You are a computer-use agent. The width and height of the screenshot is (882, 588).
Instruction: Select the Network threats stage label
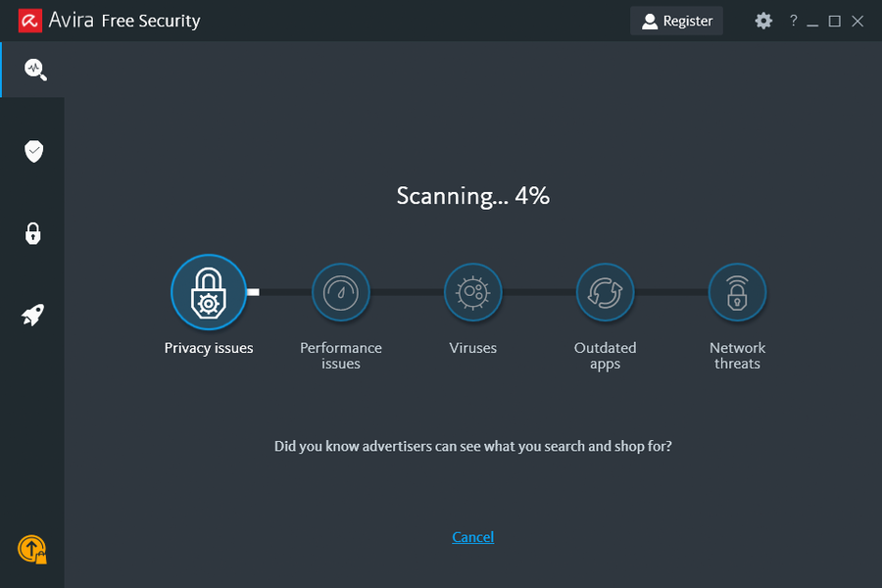737,355
